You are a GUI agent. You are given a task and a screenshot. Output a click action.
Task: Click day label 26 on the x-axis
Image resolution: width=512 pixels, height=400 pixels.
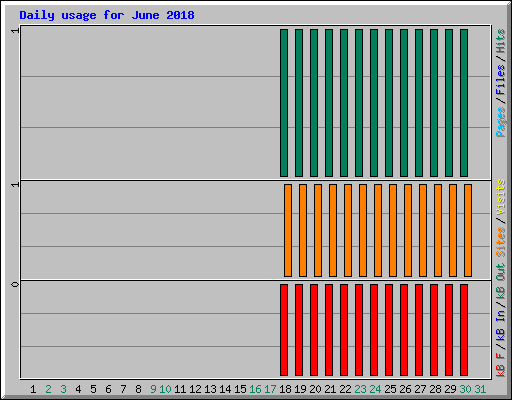tap(405, 389)
